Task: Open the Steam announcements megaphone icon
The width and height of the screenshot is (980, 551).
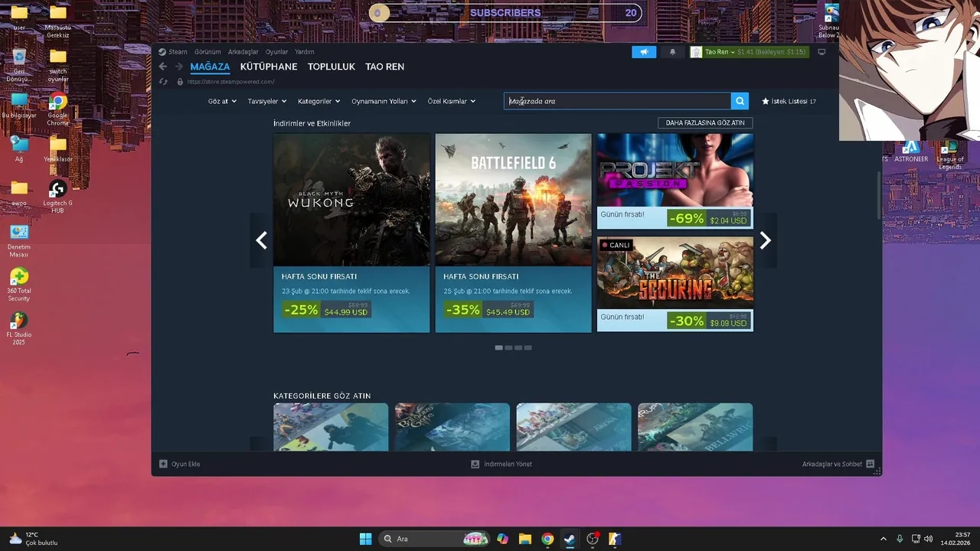Action: pyautogui.click(x=644, y=52)
